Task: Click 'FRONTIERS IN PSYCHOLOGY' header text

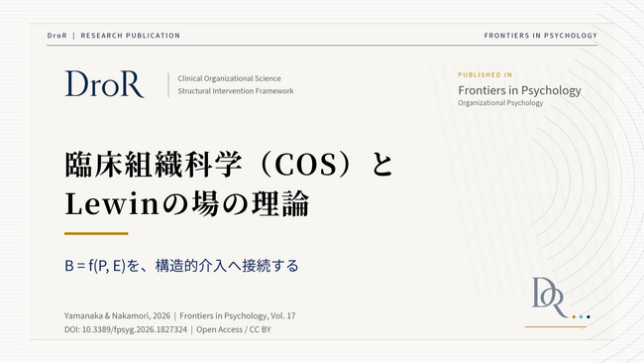Action: (541, 36)
